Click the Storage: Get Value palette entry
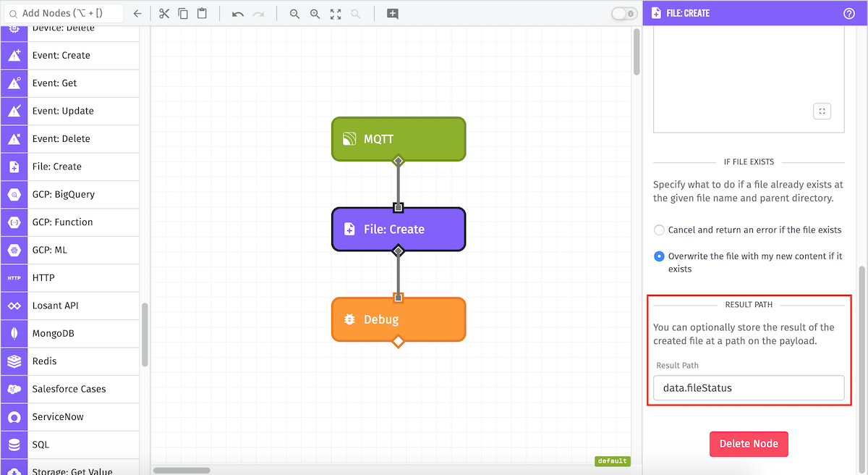 tap(70, 467)
